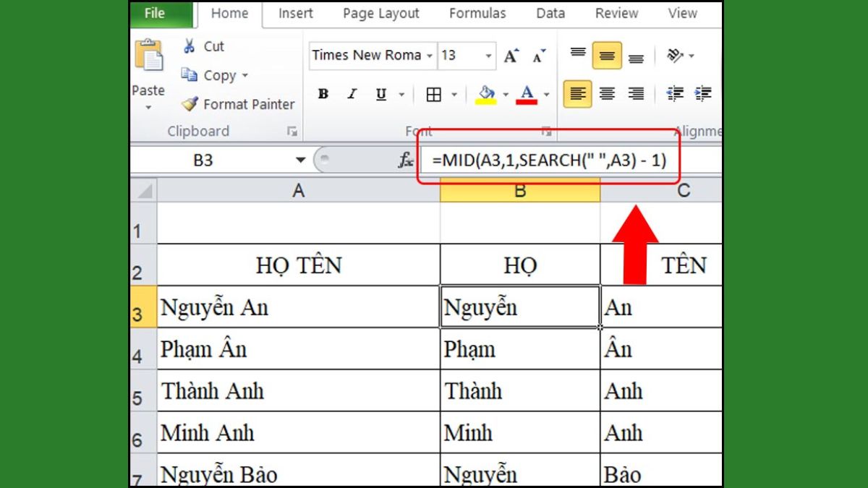The height and width of the screenshot is (488, 868).
Task: Align text right
Action: (x=636, y=94)
